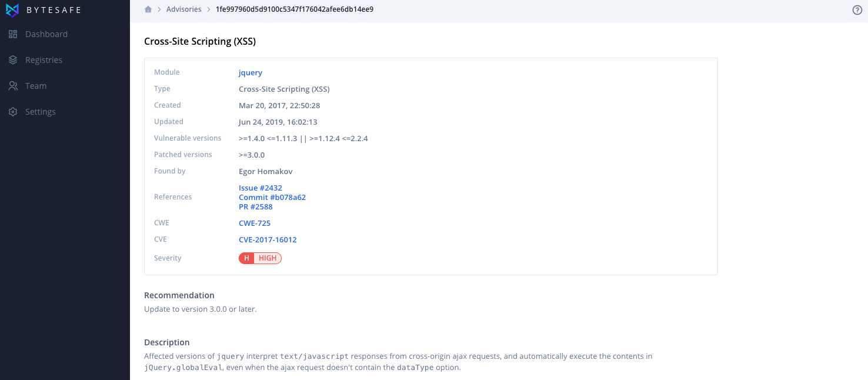The height and width of the screenshot is (380, 868).
Task: Click the Dashboard grid icon
Action: pos(13,34)
